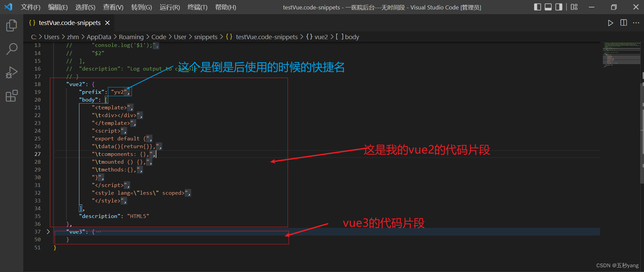Click breadcrumb segment Roaming

point(131,37)
